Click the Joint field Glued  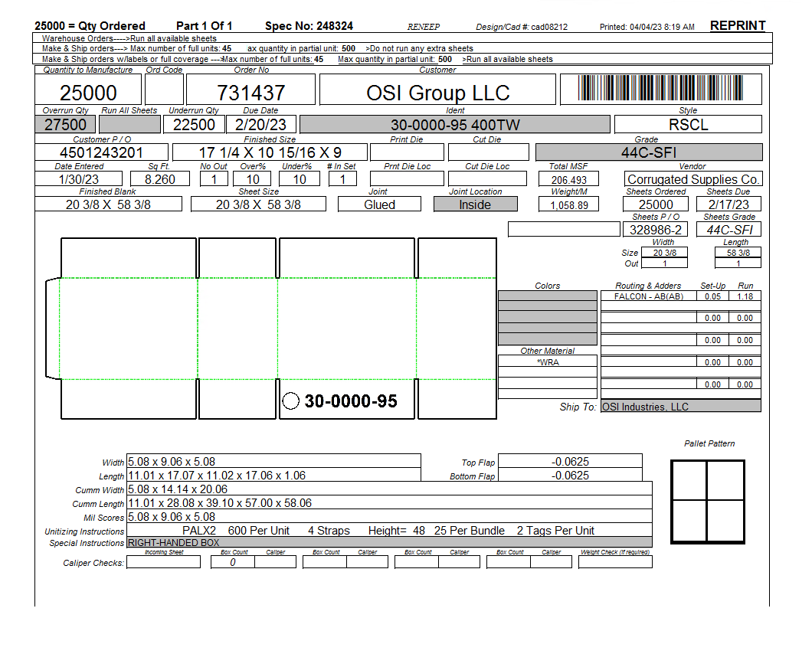(x=380, y=204)
